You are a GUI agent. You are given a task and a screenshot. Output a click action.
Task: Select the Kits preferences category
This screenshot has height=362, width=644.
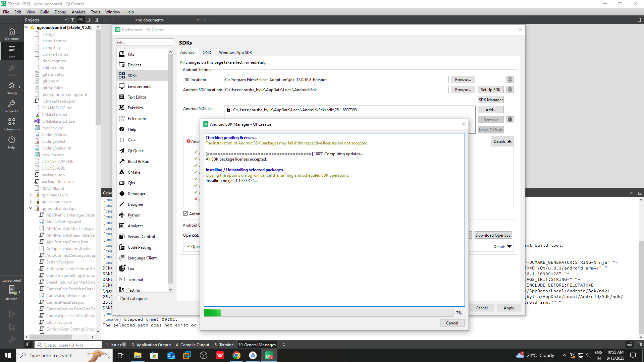click(x=131, y=54)
